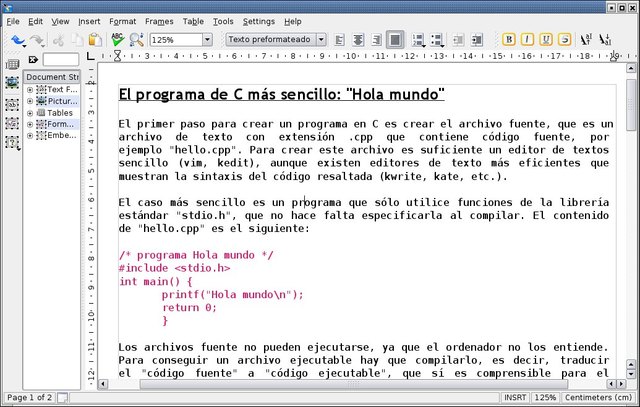Click the horizontal scrollbar left arrow
Screen dimensions: 640x407
(103, 384)
